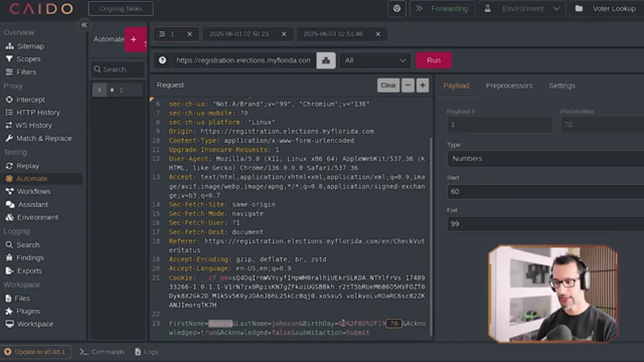Select the Payload tab
644x362 pixels.
click(456, 85)
